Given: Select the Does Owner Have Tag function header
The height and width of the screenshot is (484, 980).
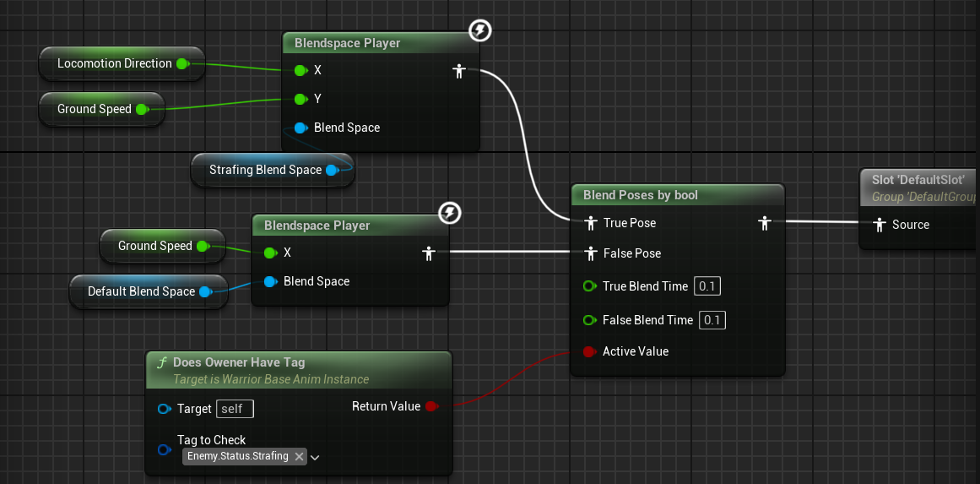Looking at the screenshot, I should [238, 362].
